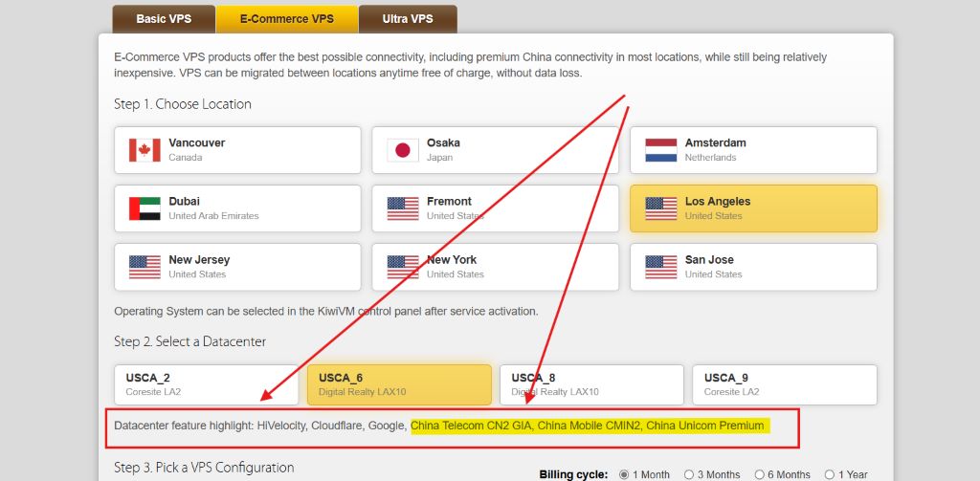
Task: Select the E-Commerce VPS tab
Action: [x=287, y=19]
